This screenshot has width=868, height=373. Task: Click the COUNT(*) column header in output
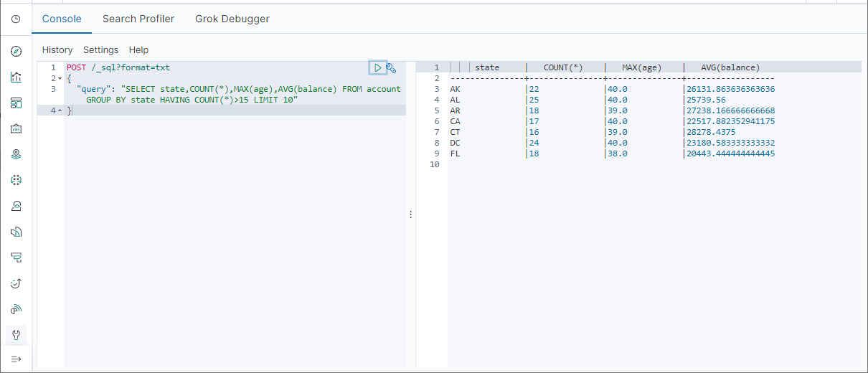click(x=563, y=67)
